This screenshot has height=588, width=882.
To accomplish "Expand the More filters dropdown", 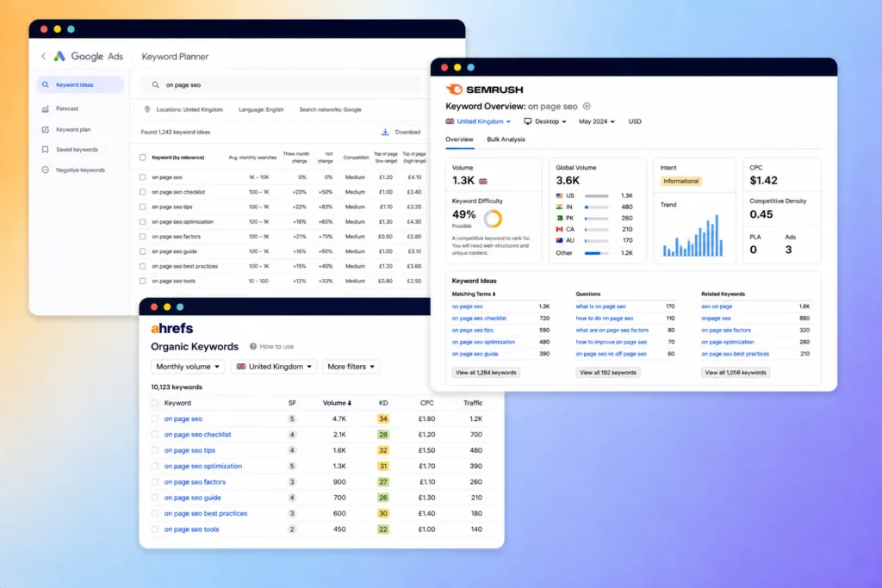I will tap(351, 367).
